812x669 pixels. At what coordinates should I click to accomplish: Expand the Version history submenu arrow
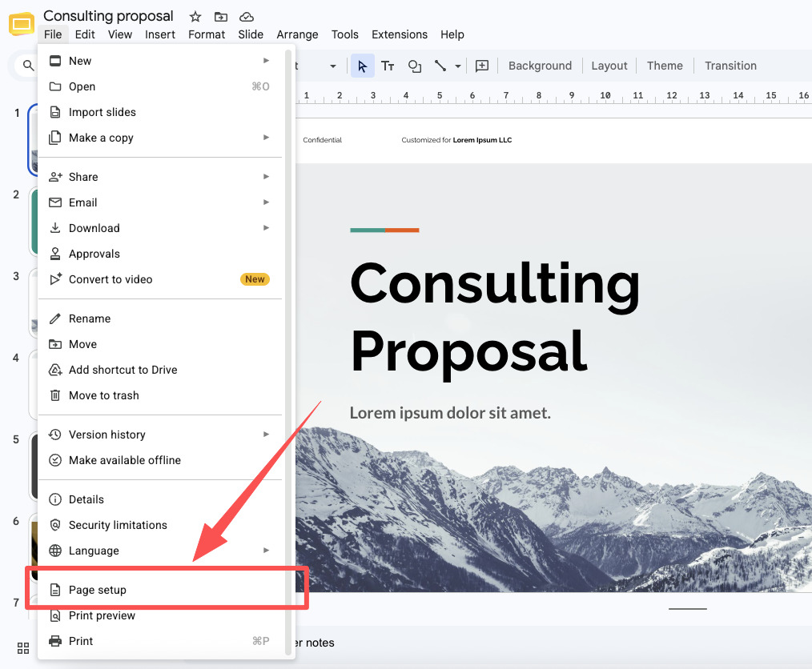tap(266, 434)
